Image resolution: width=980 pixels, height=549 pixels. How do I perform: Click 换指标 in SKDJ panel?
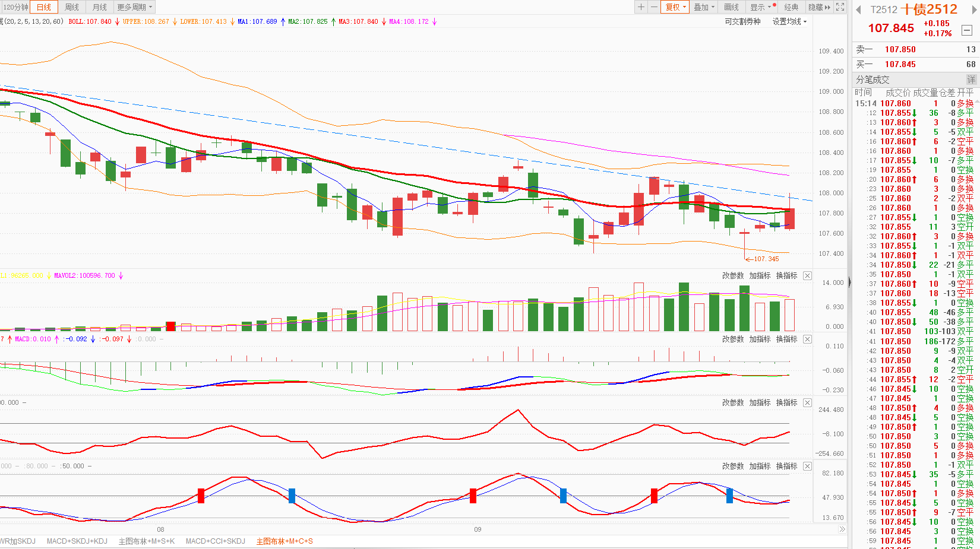point(786,466)
